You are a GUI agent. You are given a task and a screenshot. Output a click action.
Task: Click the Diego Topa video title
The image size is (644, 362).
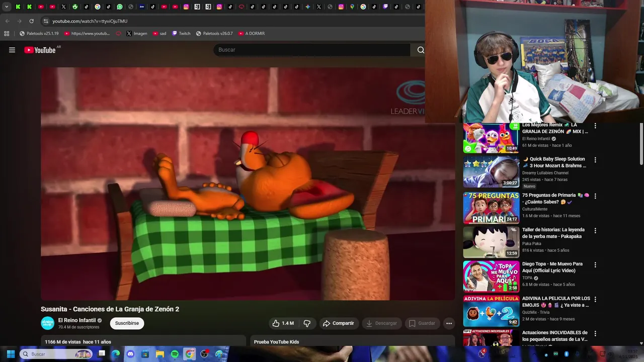point(552,267)
